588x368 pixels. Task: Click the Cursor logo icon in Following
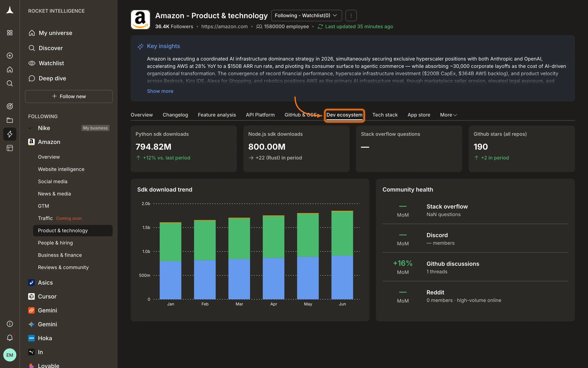[x=31, y=296]
